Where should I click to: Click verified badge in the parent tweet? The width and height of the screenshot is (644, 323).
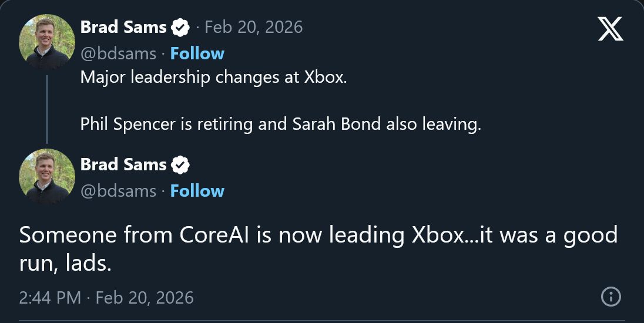(180, 27)
